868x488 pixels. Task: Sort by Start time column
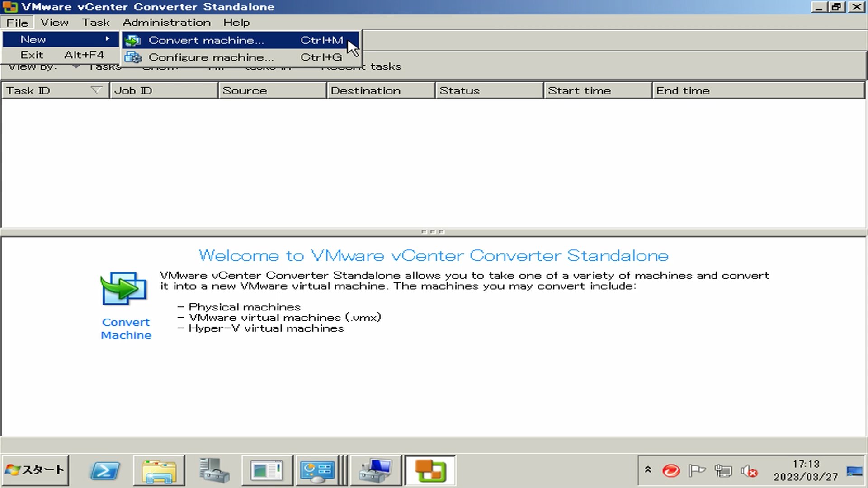click(598, 90)
